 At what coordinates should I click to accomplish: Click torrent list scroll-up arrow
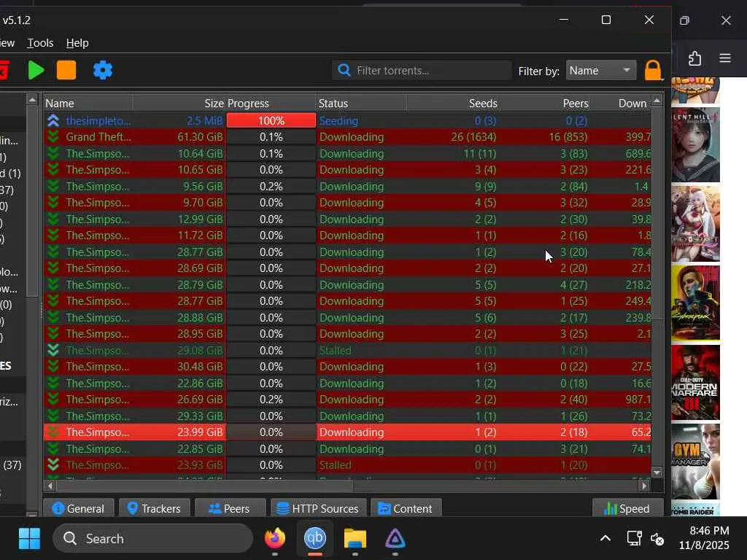pyautogui.click(x=657, y=101)
